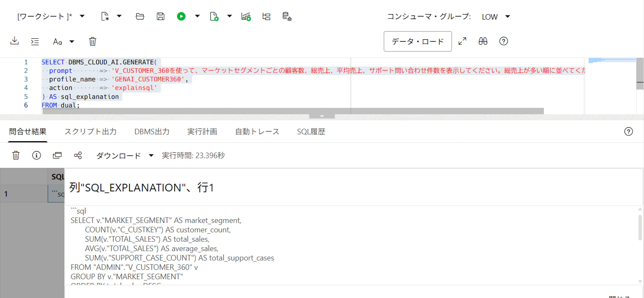Click the SUM(v."SUPPORT_CASE_COUNT") line
Image resolution: width=644 pixels, height=298 pixels.
pos(179,258)
